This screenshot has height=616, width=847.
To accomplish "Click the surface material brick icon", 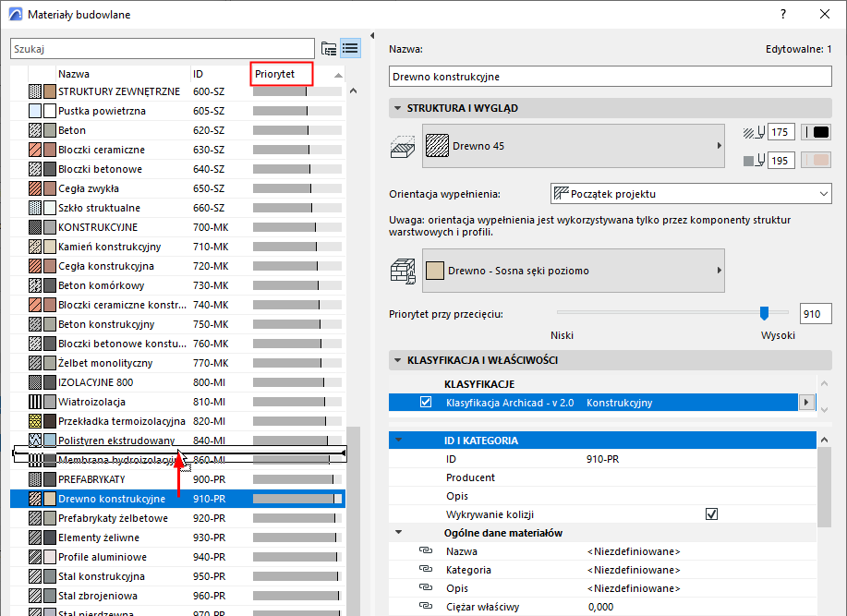I will tap(403, 271).
